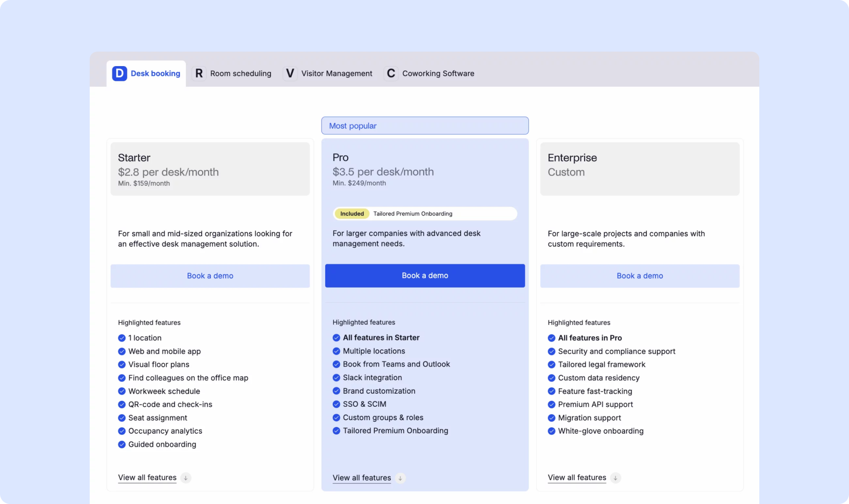Screen dimensions: 849x504
Task: Click checkmark next to Brand customization
Action: (x=336, y=391)
